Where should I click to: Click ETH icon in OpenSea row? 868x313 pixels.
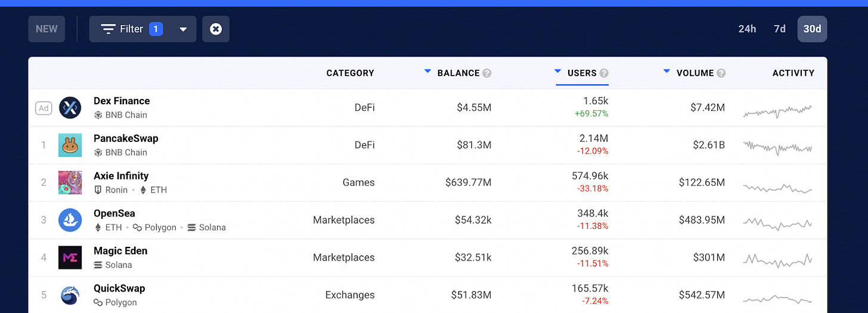[98, 227]
